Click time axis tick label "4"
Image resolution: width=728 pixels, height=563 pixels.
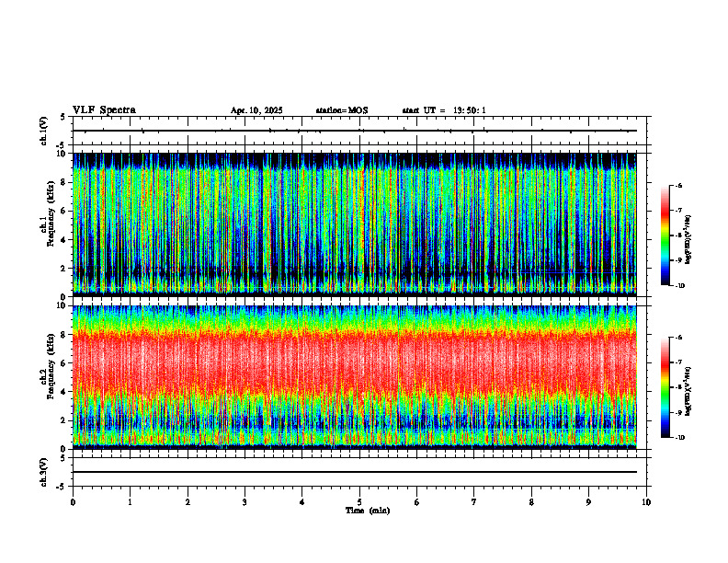coord(302,502)
